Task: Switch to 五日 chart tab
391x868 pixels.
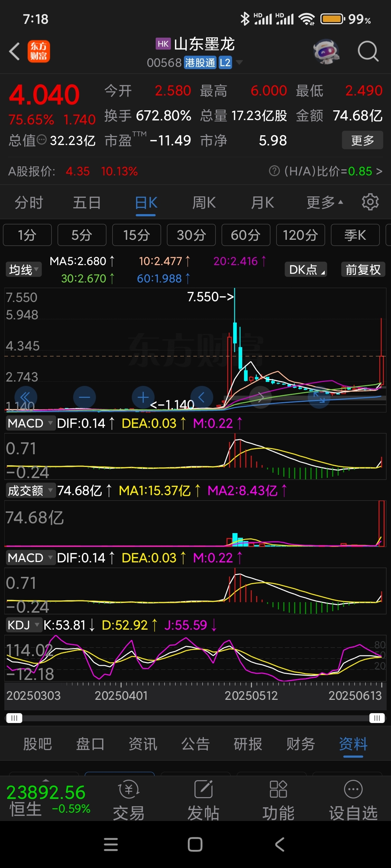Action: pyautogui.click(x=87, y=202)
